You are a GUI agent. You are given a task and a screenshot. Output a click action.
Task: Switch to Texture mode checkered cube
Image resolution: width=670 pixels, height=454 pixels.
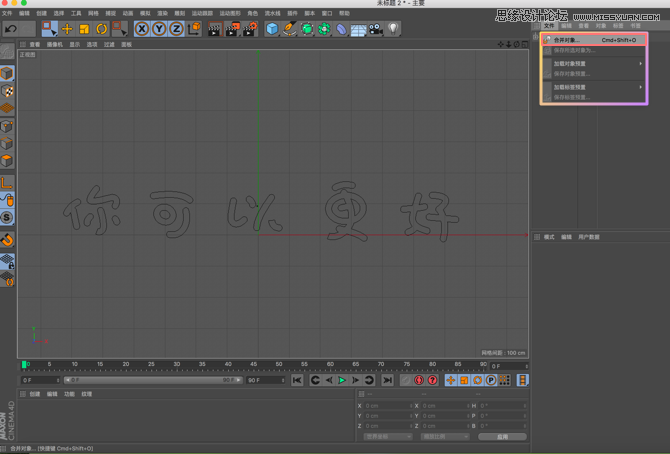7,91
